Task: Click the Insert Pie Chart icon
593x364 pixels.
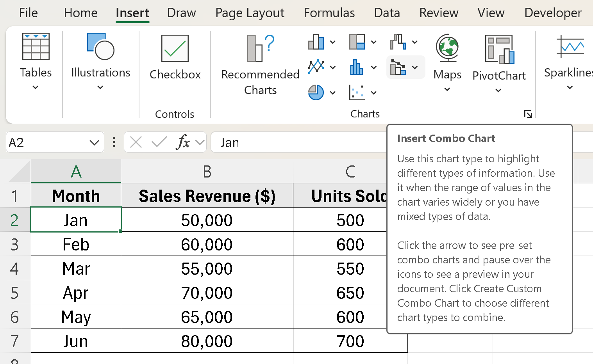Action: pos(316,93)
